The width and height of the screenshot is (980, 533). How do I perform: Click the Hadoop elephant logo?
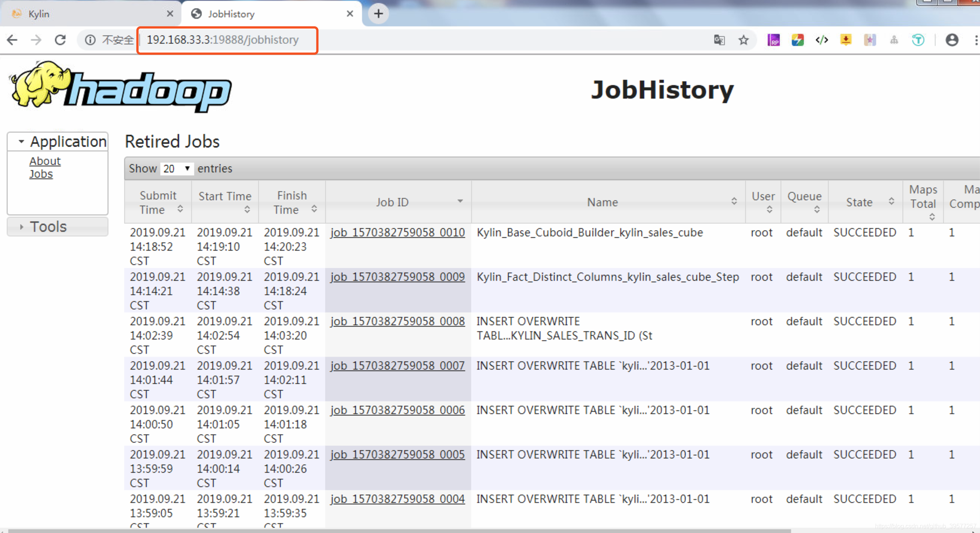pyautogui.click(x=120, y=87)
